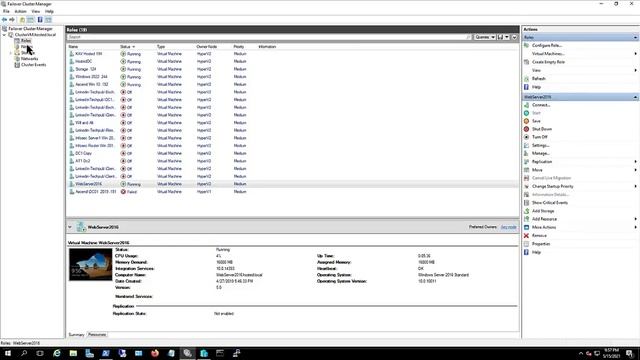The image size is (640, 360).
Task: Click the toolbar Help icon
Action: coord(40,20)
